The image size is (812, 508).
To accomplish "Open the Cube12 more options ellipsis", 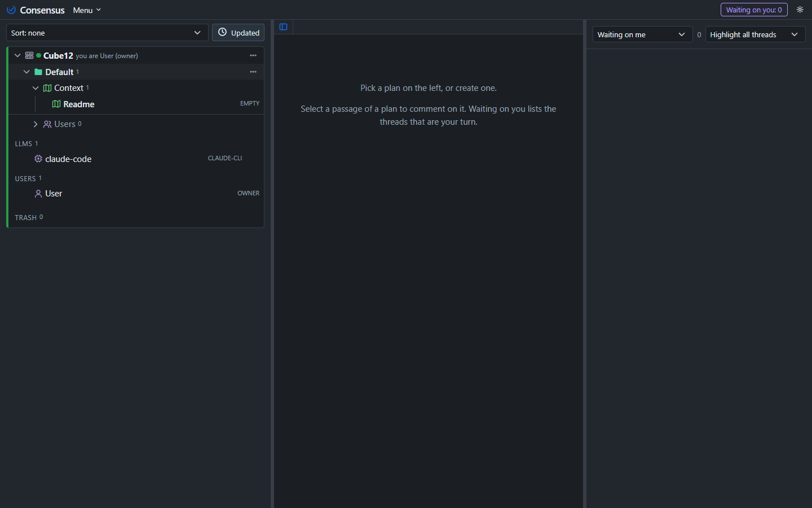I will pos(253,55).
